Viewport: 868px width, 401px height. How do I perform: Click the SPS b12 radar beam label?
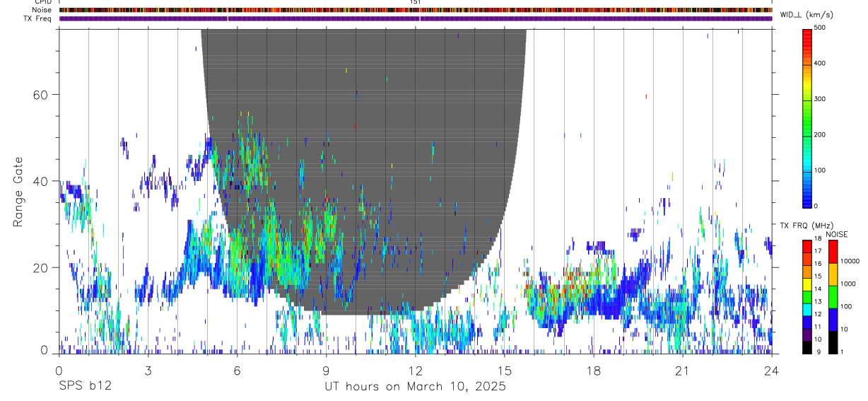point(85,386)
